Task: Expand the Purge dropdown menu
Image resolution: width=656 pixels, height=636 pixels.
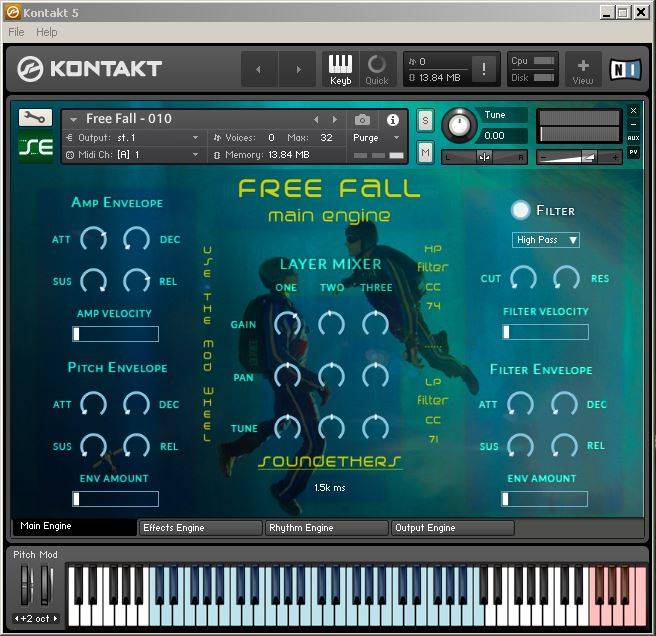Action: [x=375, y=138]
